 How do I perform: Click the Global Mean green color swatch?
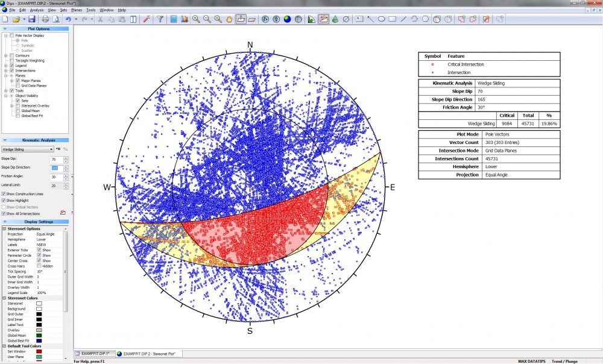click(39, 335)
